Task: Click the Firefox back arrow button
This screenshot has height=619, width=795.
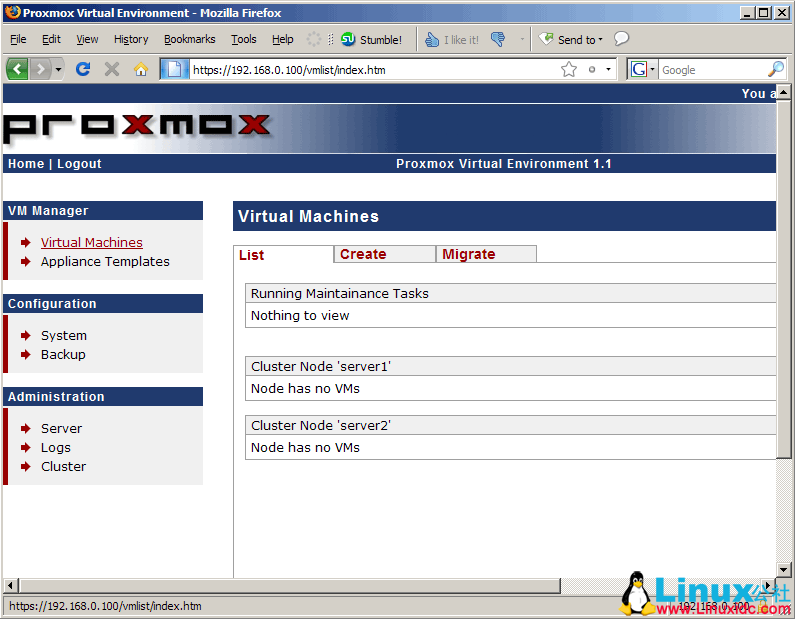Action: [x=18, y=69]
